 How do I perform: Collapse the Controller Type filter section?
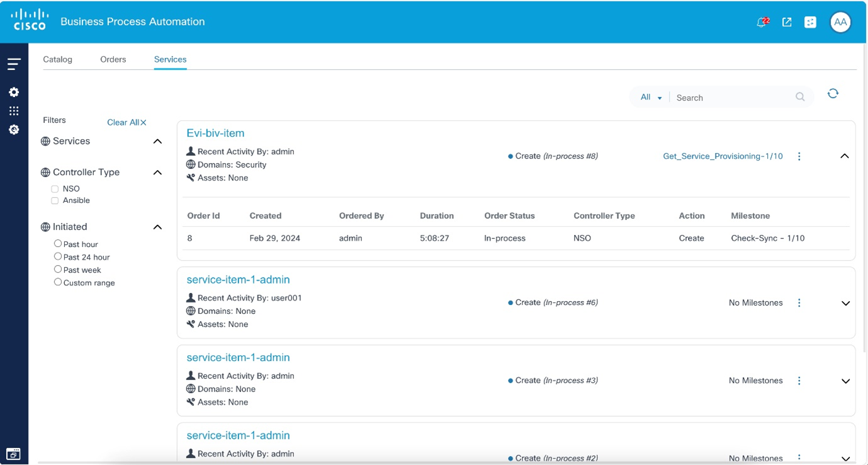point(157,173)
